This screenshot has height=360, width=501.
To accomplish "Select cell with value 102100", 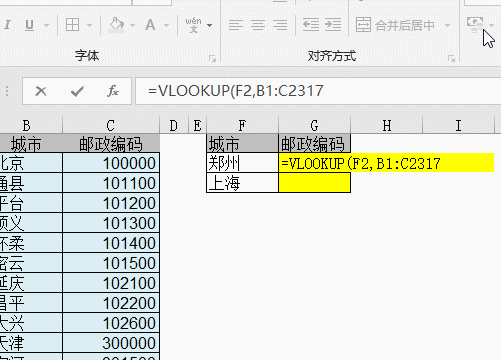I will pos(111,283).
